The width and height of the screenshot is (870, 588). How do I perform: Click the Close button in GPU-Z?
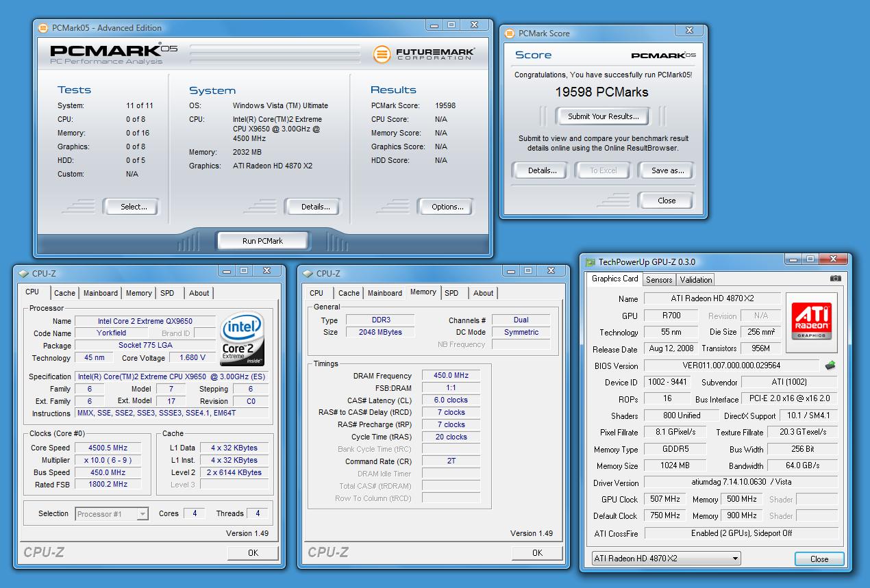[x=819, y=559]
